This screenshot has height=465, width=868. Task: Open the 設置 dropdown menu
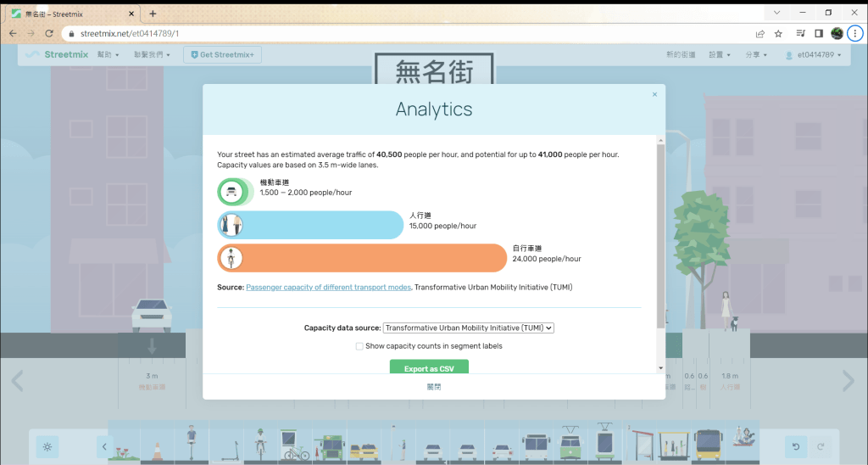tap(719, 55)
